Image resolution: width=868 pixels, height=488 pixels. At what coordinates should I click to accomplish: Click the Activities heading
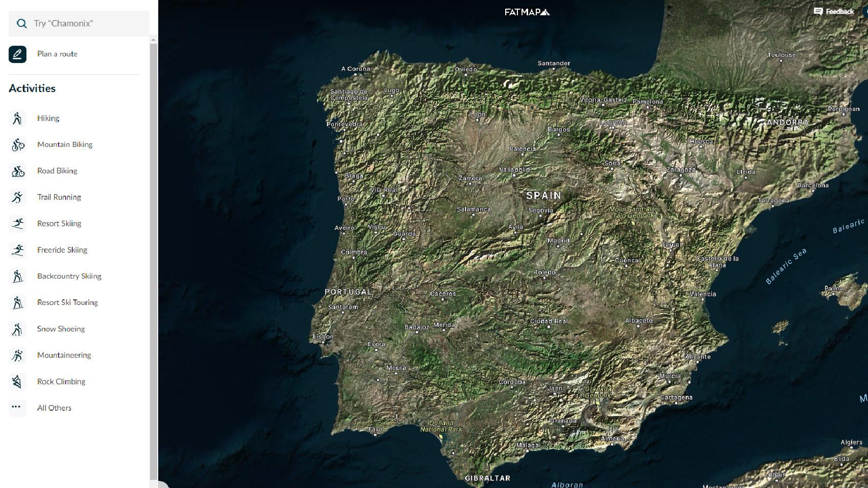[x=32, y=88]
